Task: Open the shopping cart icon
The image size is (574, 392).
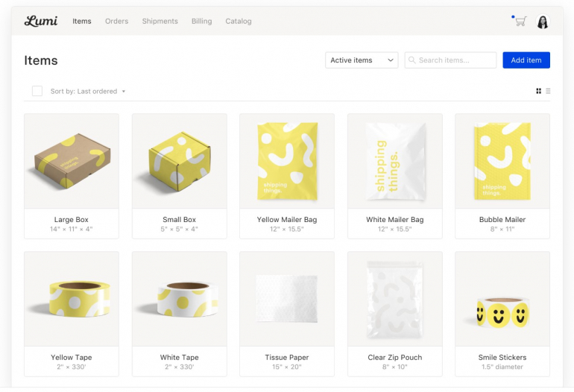Action: click(x=520, y=22)
